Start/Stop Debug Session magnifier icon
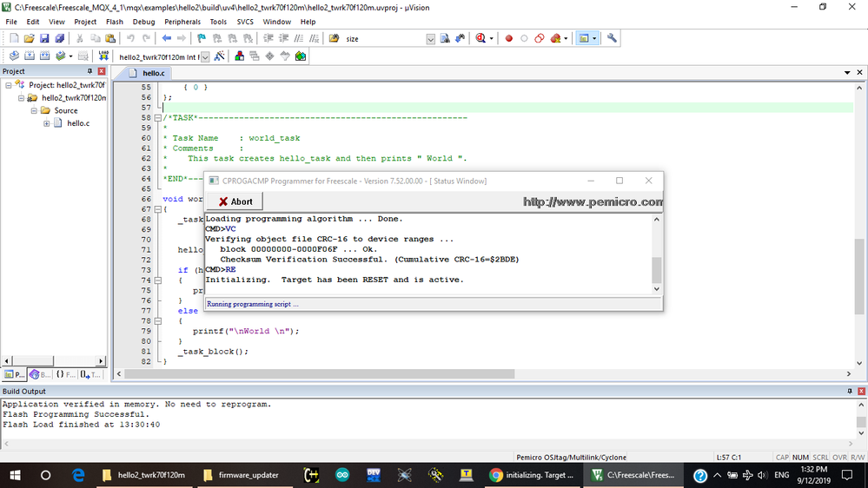Image resolution: width=868 pixels, height=488 pixels. (x=480, y=38)
